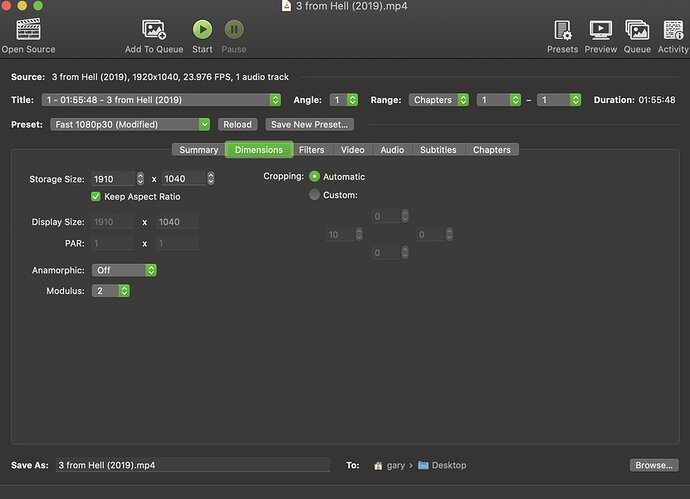Open the Chapters tab
This screenshot has width=690, height=499.
pos(492,150)
